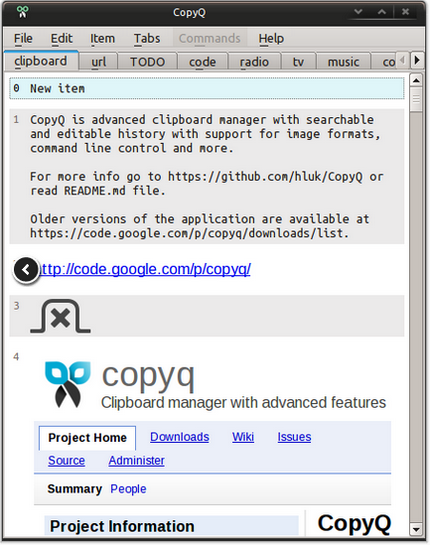Open the Help menu
This screenshot has height=545, width=430.
(271, 38)
